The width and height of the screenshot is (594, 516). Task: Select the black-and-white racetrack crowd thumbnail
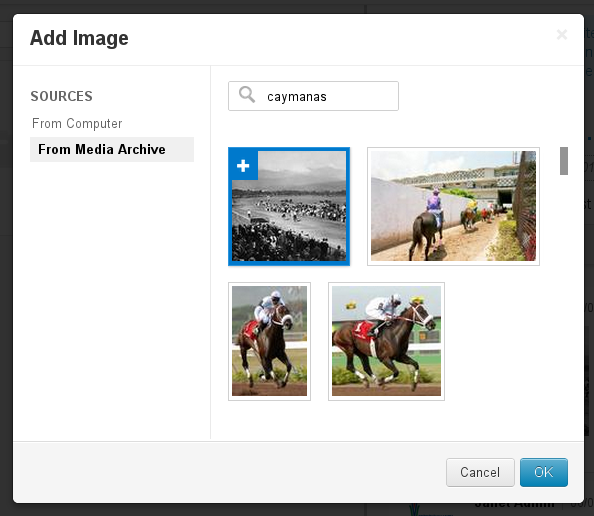click(289, 206)
